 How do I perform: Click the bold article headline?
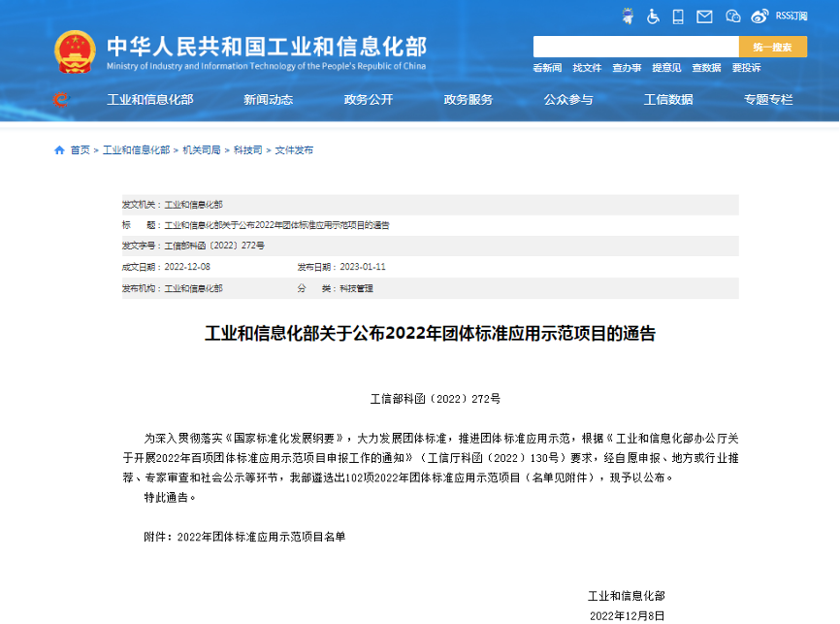pyautogui.click(x=430, y=334)
